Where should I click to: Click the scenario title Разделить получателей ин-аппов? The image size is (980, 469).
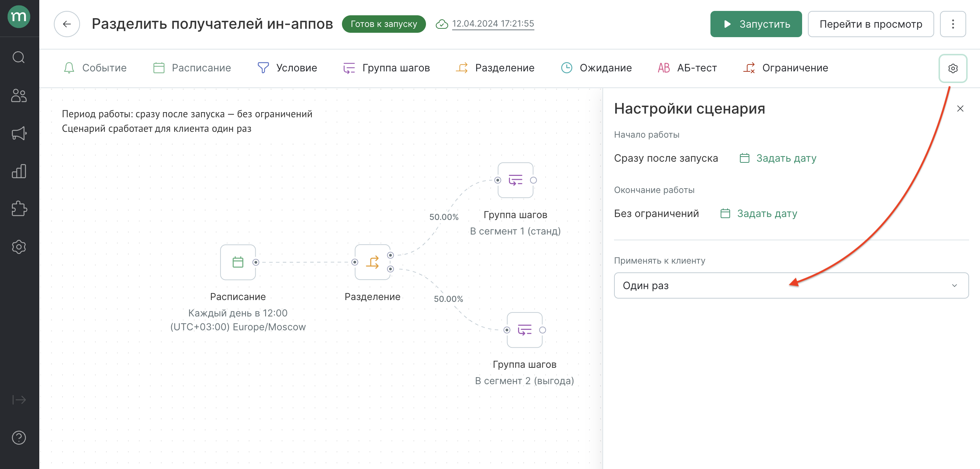coord(212,24)
